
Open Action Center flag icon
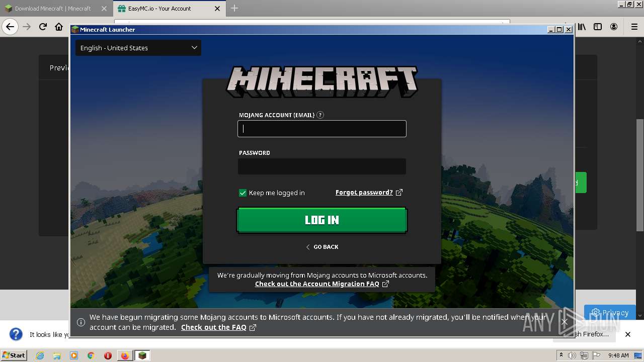coord(596,355)
